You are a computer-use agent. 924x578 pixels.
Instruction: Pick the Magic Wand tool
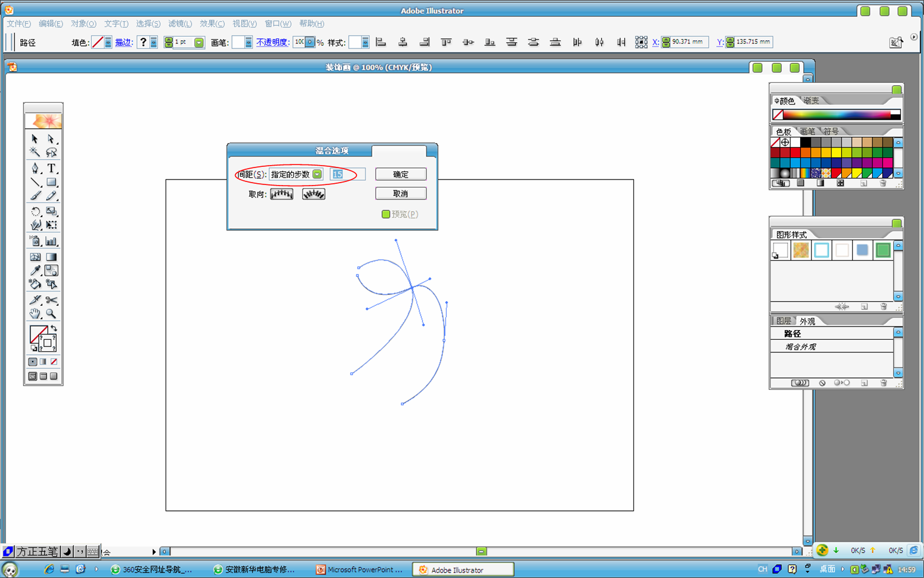point(35,152)
